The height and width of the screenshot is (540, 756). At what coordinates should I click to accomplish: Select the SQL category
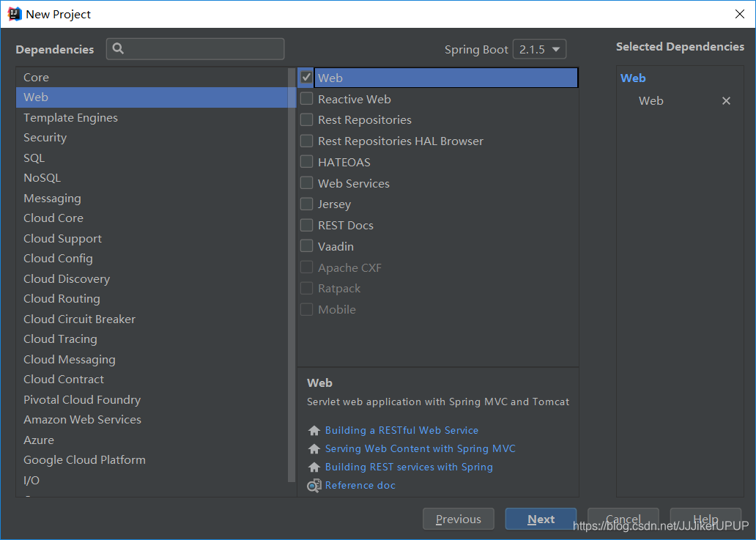pos(152,158)
